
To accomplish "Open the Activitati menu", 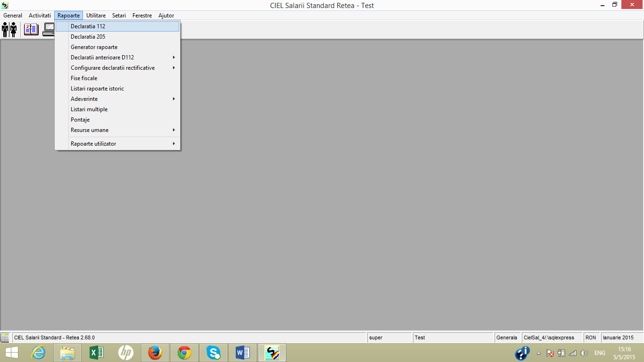I will tap(40, 16).
